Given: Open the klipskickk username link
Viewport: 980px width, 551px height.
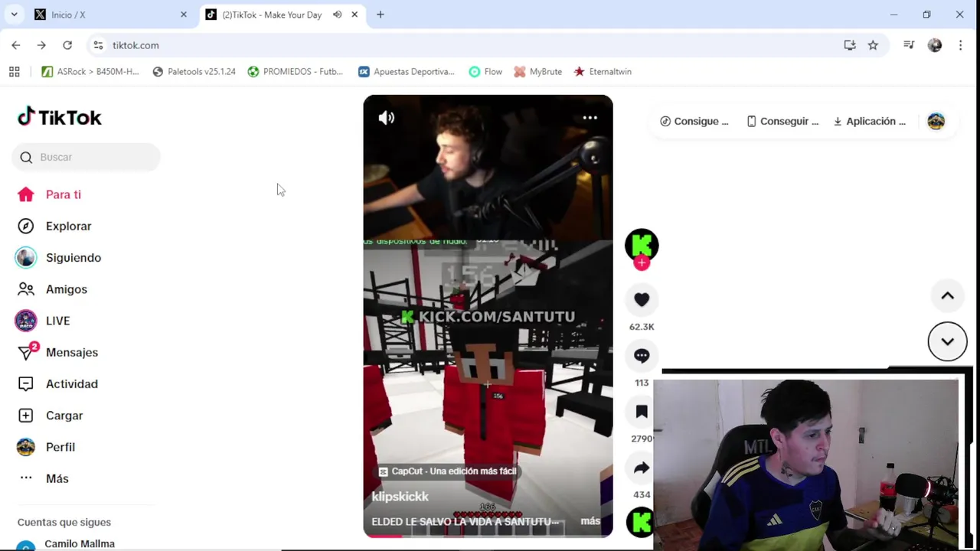Looking at the screenshot, I should coord(400,497).
